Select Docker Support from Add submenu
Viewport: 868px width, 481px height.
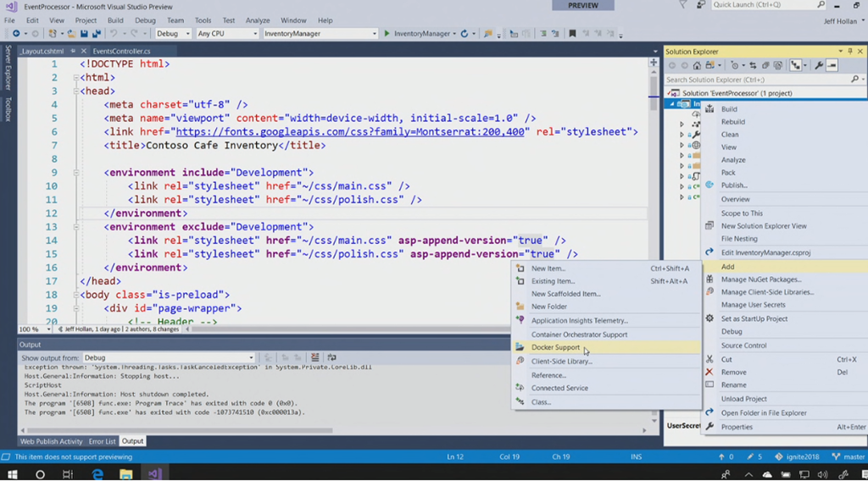click(x=555, y=347)
